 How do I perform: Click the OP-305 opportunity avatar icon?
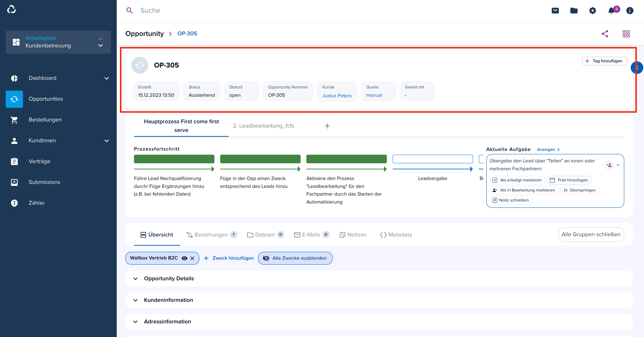click(x=140, y=65)
